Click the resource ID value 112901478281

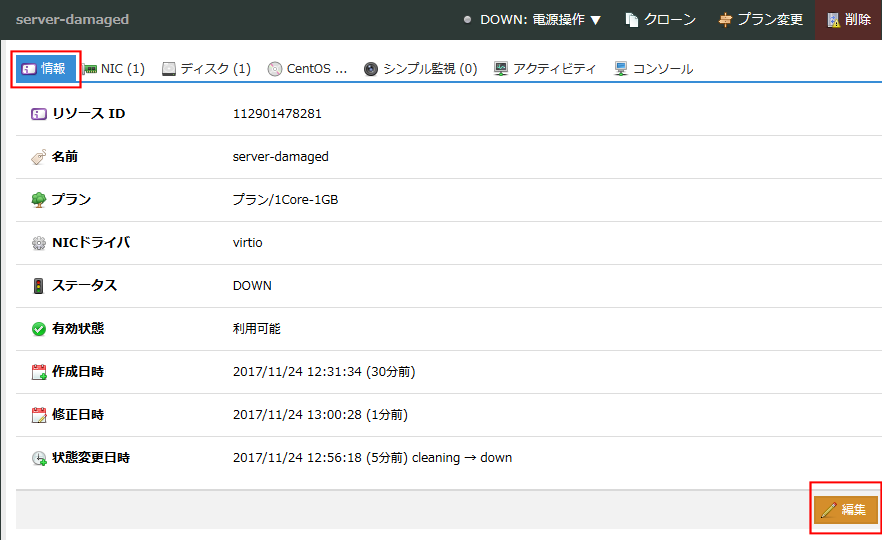point(277,114)
